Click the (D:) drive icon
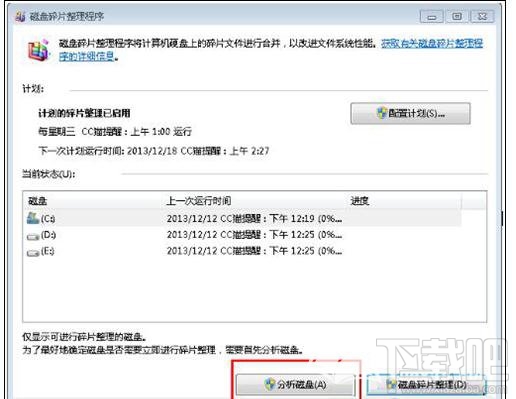Image resolution: width=516 pixels, height=399 pixels. click(33, 236)
